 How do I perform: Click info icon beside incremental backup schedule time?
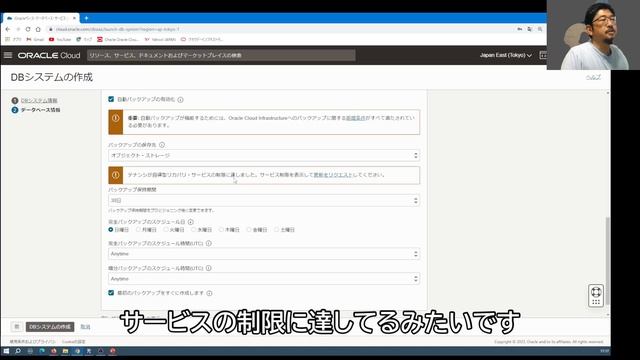(x=209, y=268)
